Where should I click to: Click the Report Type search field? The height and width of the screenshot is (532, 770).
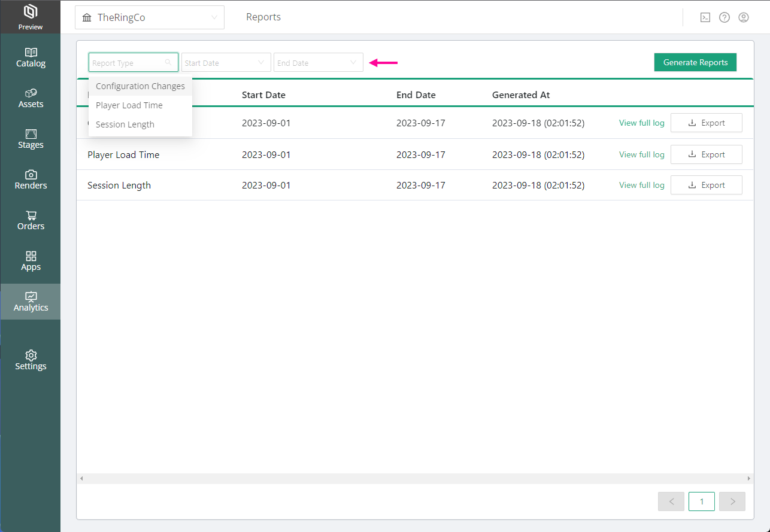[128, 63]
